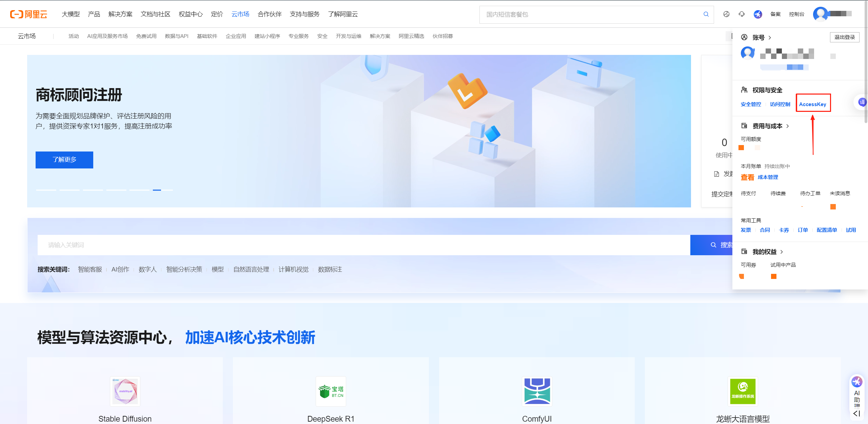Open the 备案 link in header

click(775, 14)
